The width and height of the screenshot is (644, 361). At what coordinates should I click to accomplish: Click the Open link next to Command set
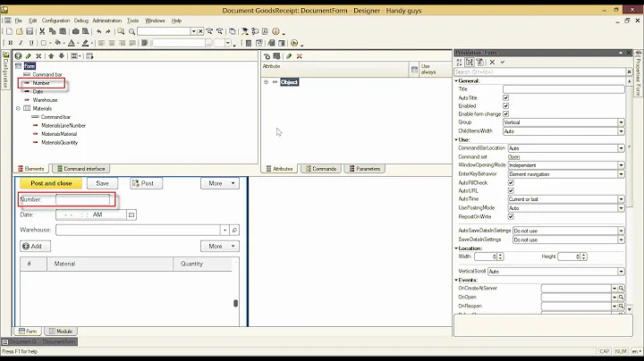513,156
